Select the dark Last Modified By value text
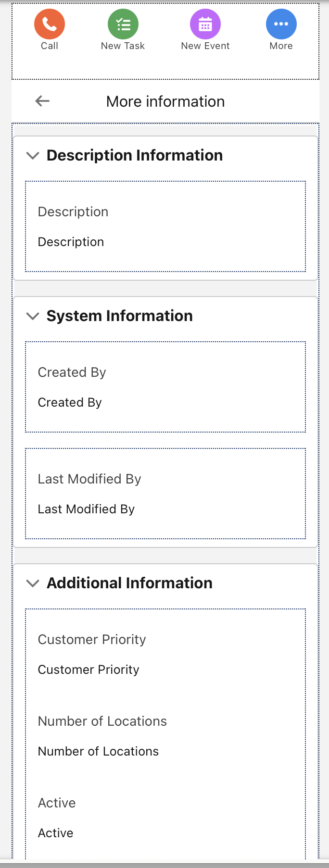 [86, 509]
